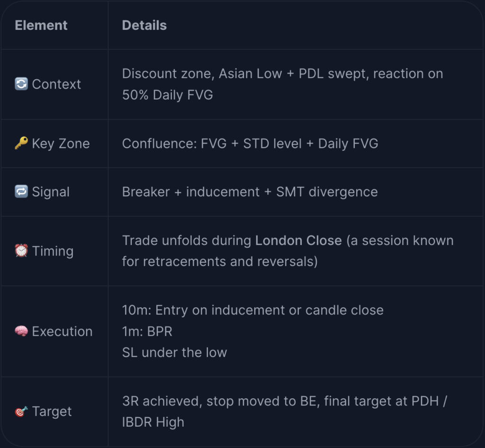Click the repeat arrows icon beside Signal
The width and height of the screenshot is (485, 448).
[21, 192]
